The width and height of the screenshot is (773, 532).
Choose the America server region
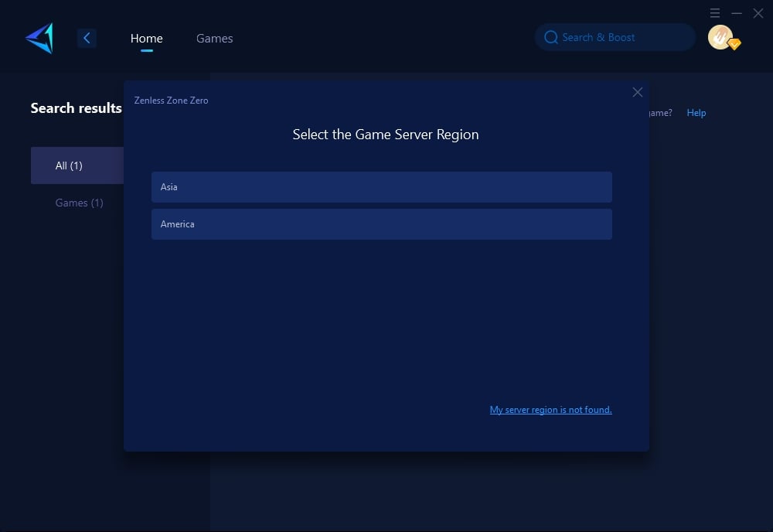382,224
